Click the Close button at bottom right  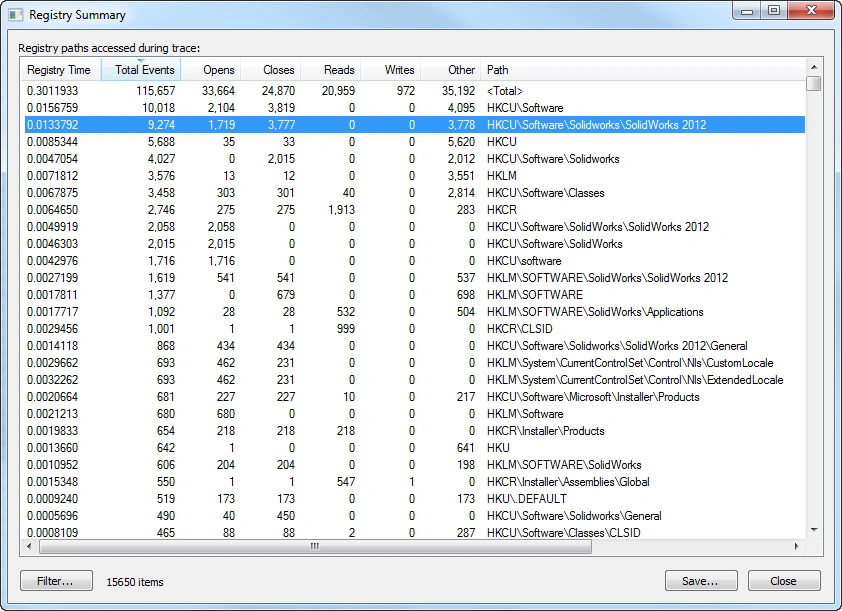(784, 581)
